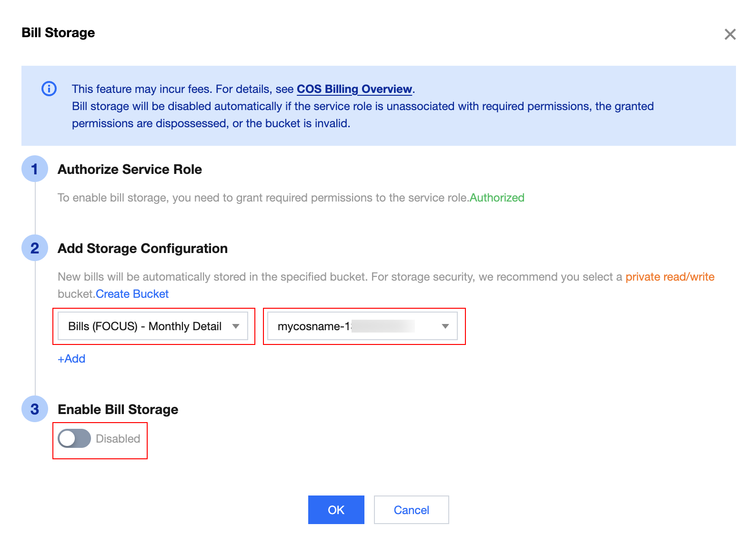Click the orange private read/write text
Viewport: 756px width, 546px height.
click(x=669, y=277)
